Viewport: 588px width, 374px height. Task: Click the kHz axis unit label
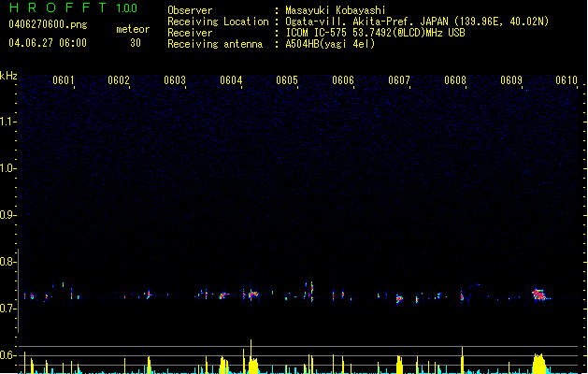click(8, 76)
